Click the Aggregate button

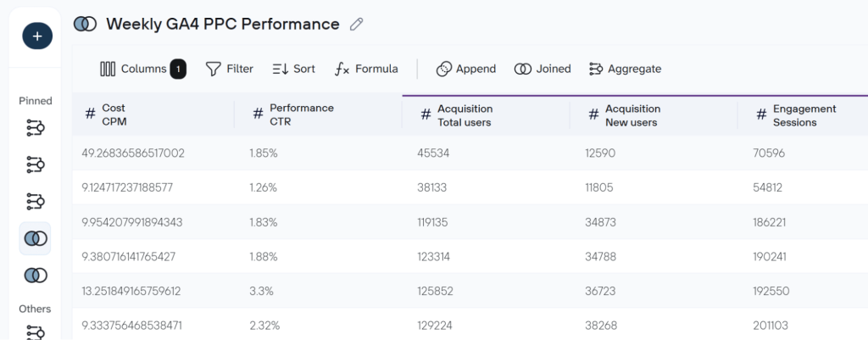[625, 69]
